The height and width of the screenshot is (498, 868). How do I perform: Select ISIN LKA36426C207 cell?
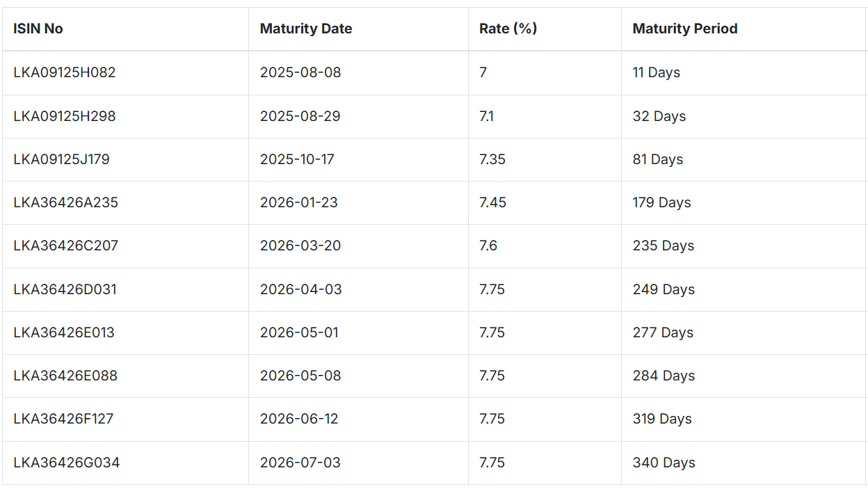[125, 246]
